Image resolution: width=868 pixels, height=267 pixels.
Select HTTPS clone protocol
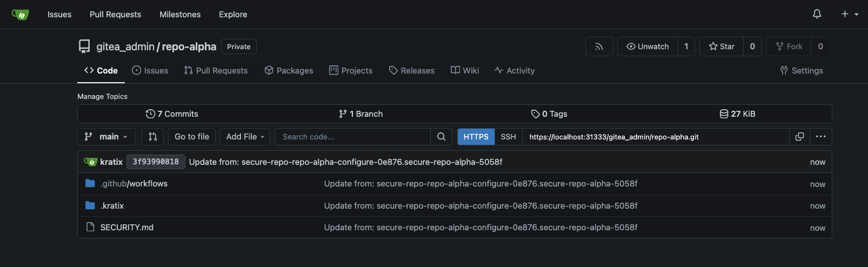(x=476, y=137)
